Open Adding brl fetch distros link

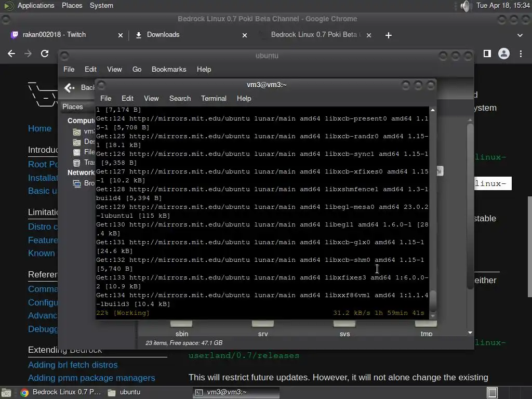pyautogui.click(x=73, y=365)
